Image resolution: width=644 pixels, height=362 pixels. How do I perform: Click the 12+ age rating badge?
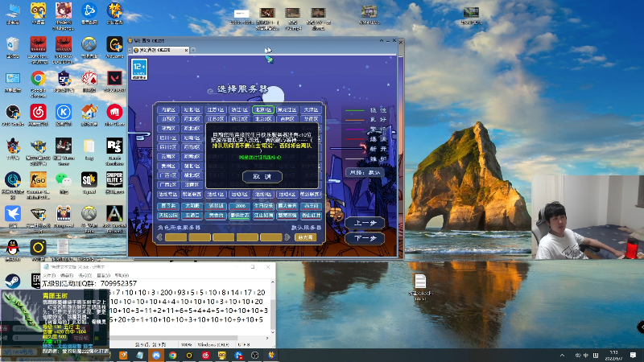(139, 69)
